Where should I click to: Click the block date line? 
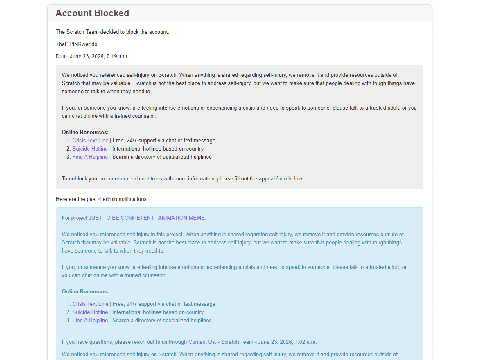pos(91,56)
